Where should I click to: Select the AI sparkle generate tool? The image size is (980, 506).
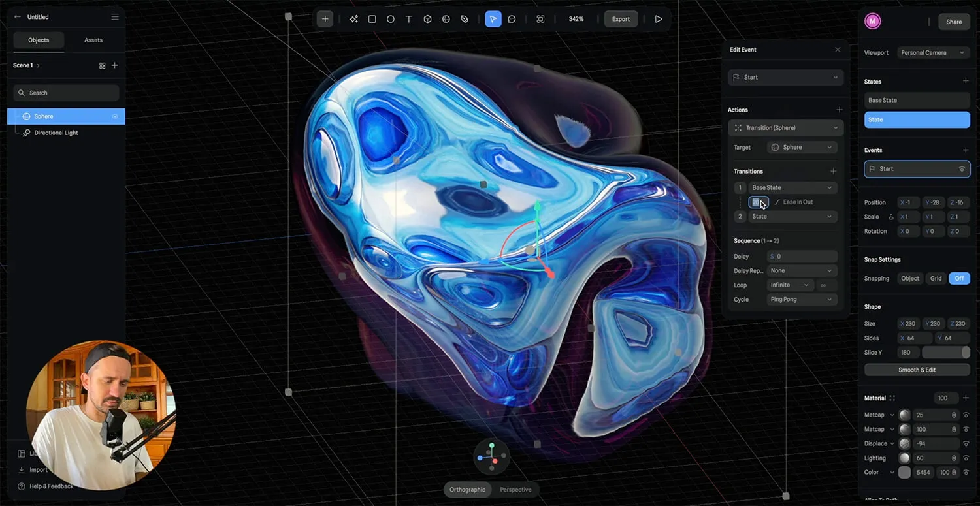tap(353, 19)
